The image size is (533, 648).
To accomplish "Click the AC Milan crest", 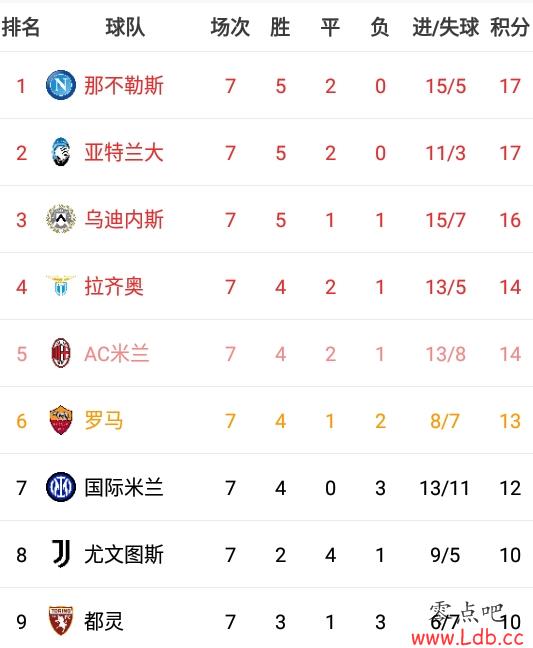I will (x=61, y=353).
